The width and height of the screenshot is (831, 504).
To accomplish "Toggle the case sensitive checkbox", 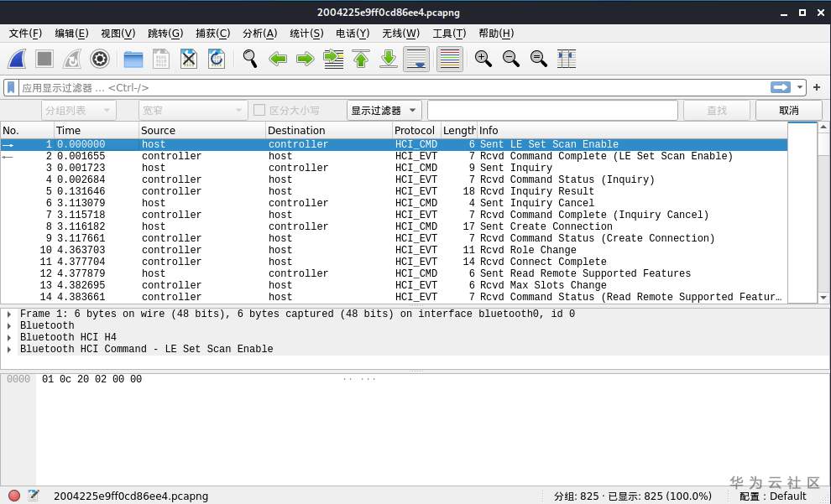I will 259,110.
